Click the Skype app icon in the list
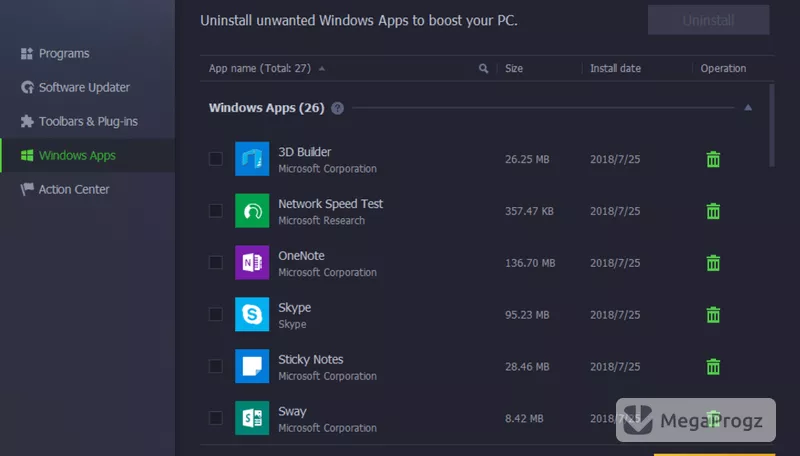Screen dimensions: 800x456 tap(252, 314)
